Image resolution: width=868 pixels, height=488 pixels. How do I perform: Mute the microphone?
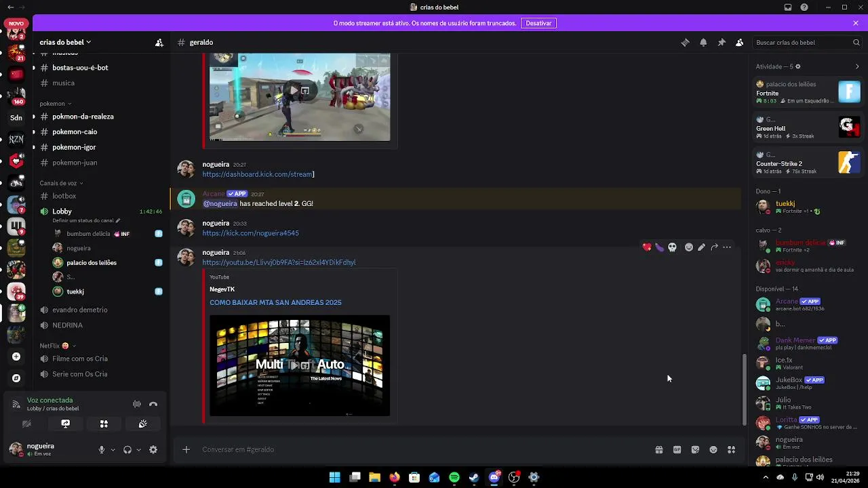[x=102, y=449]
